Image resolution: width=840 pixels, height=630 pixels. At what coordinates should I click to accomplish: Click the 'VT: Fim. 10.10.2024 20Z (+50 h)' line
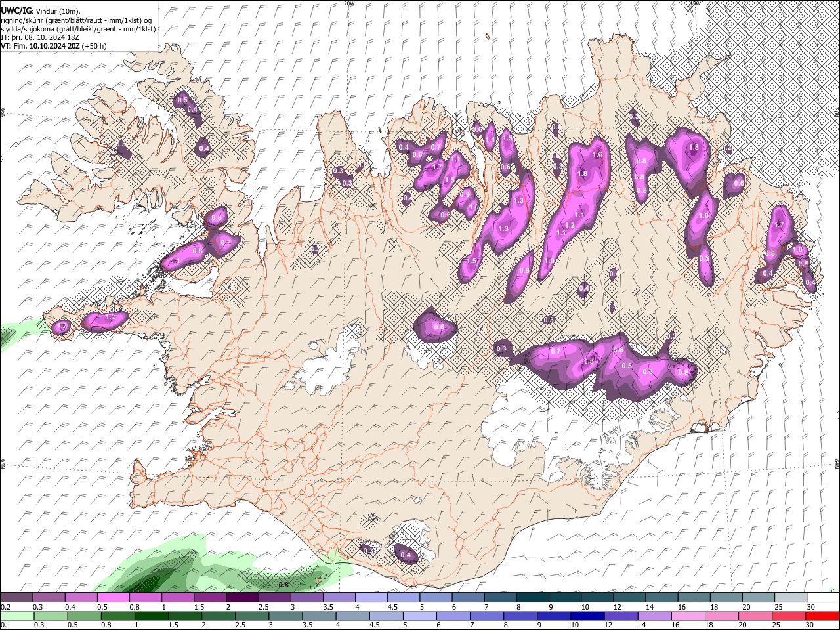click(54, 46)
